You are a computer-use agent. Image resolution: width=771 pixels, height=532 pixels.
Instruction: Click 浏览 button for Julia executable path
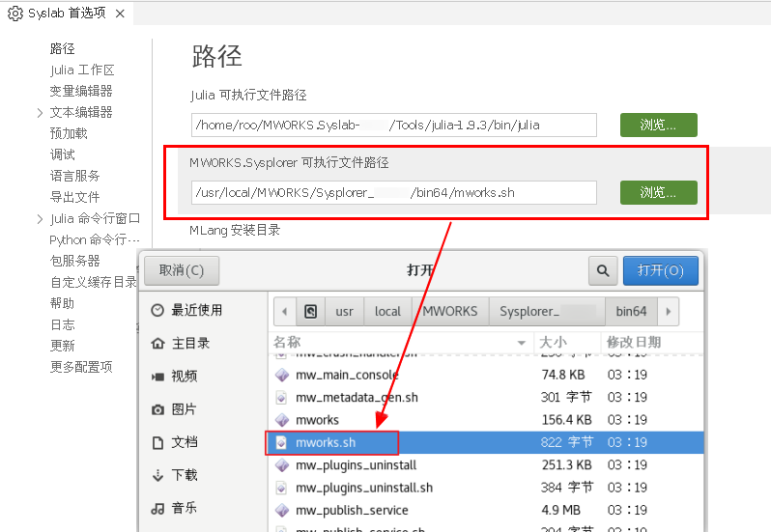658,125
